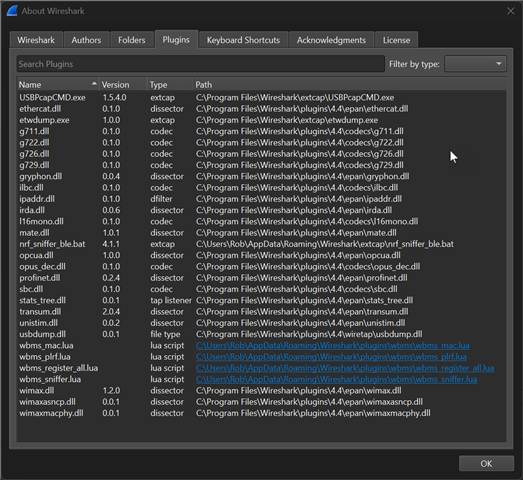523x480 pixels.
Task: Close the About Wireshark dialog
Action: click(510, 11)
